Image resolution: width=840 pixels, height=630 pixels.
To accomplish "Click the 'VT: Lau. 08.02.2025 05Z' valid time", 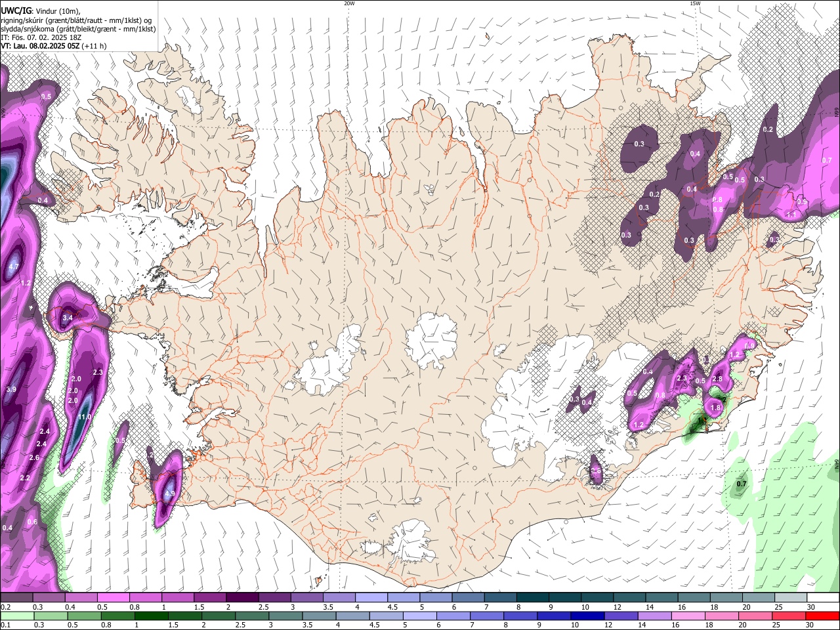I will tap(40, 46).
